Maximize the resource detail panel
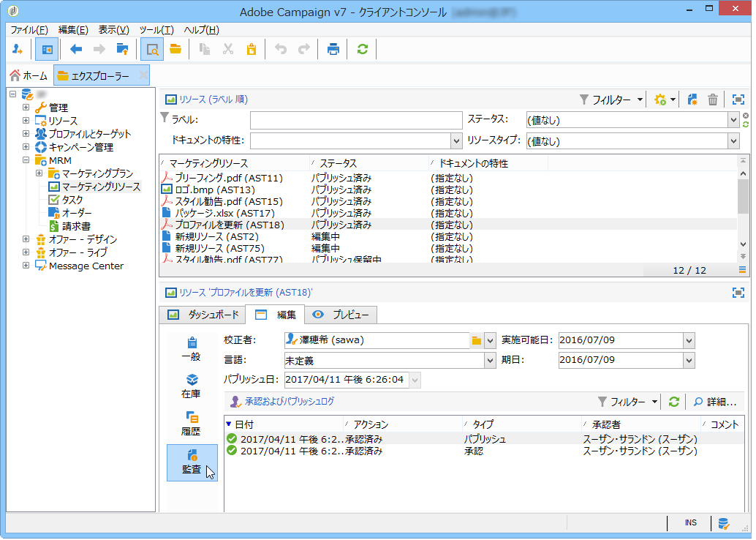 [x=738, y=293]
